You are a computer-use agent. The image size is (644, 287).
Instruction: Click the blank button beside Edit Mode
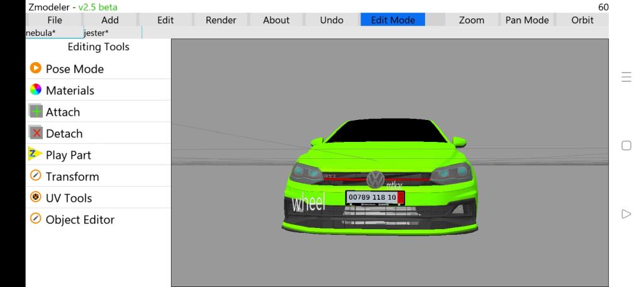tap(435, 19)
